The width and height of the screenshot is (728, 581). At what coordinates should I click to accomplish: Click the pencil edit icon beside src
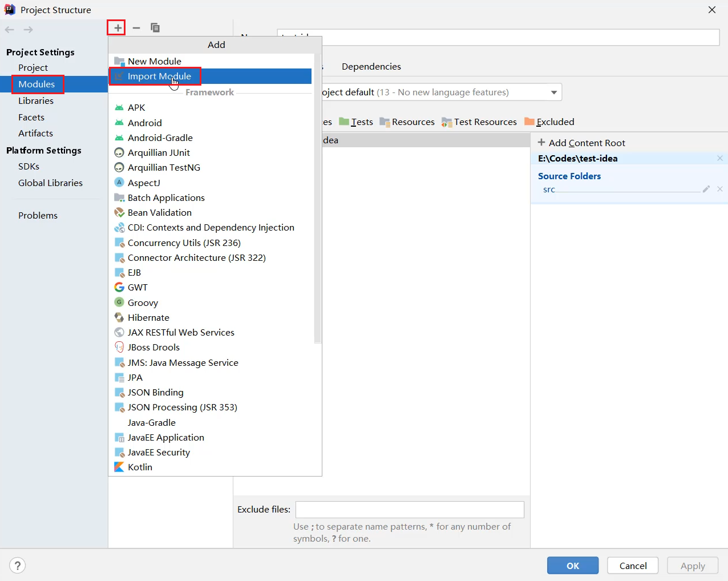[x=706, y=189]
